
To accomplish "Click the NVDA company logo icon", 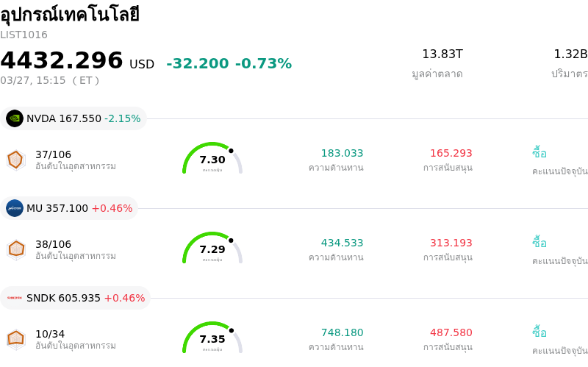I will point(15,118).
